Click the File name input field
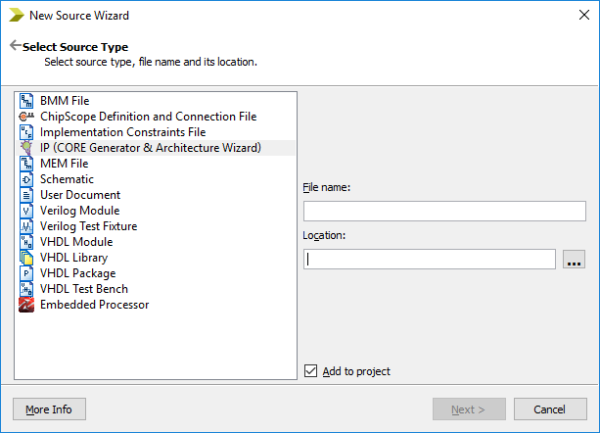The height and width of the screenshot is (433, 600). [x=444, y=211]
